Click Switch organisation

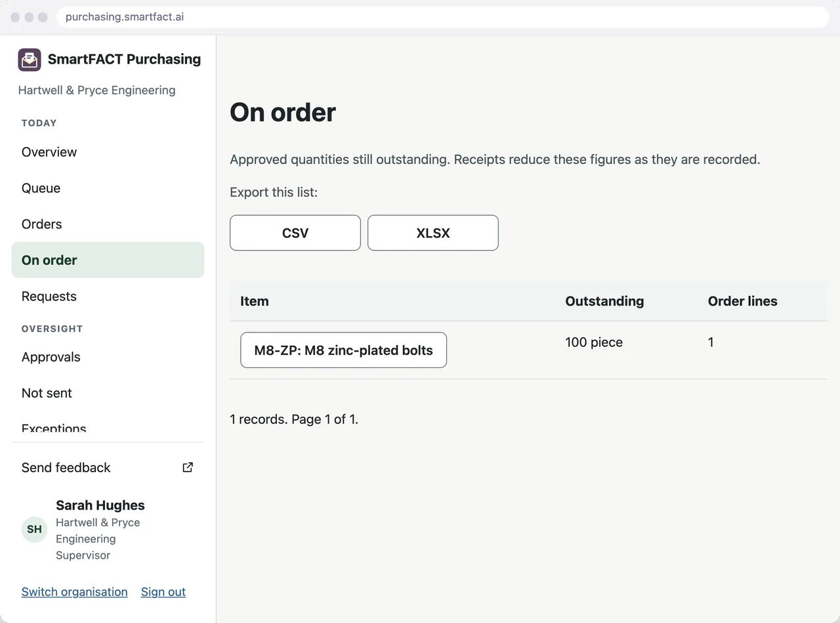tap(74, 592)
